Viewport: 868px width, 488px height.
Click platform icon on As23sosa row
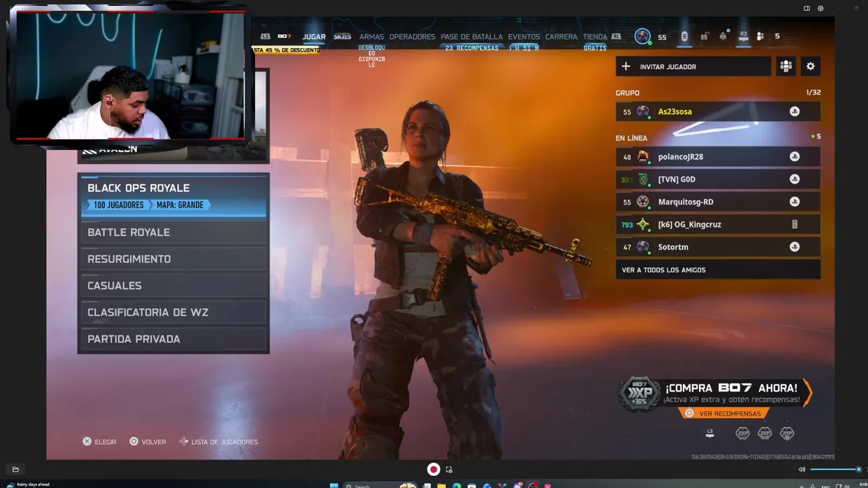tap(795, 112)
